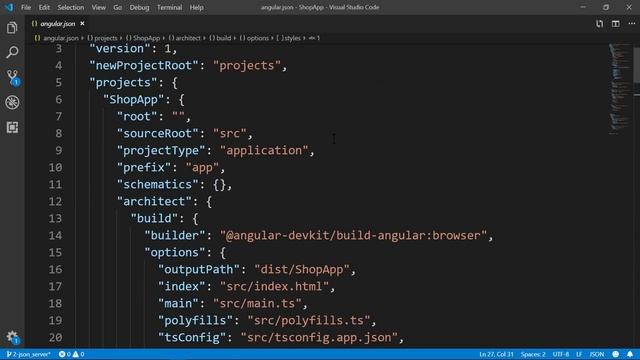The height and width of the screenshot is (360, 640).
Task: Click "dist/ShopApp" string value
Action: pos(302,269)
